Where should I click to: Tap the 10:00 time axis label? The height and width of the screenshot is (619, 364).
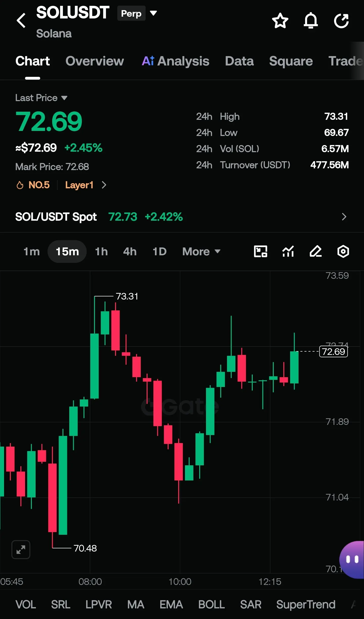click(180, 582)
